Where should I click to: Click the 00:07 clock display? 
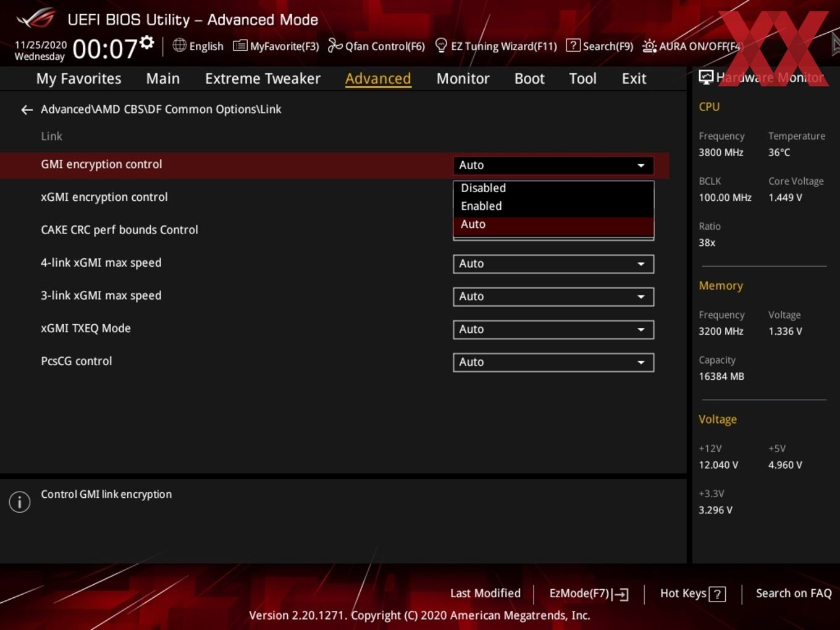tap(104, 49)
